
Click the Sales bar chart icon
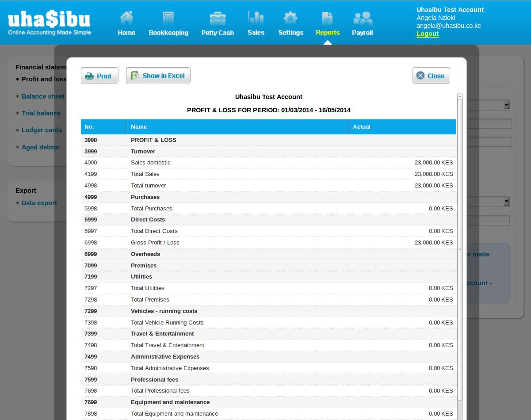click(x=256, y=17)
